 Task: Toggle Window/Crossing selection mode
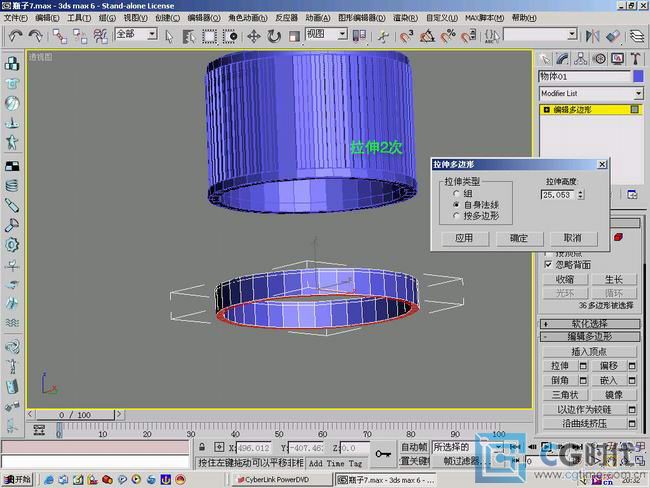pyautogui.click(x=230, y=36)
